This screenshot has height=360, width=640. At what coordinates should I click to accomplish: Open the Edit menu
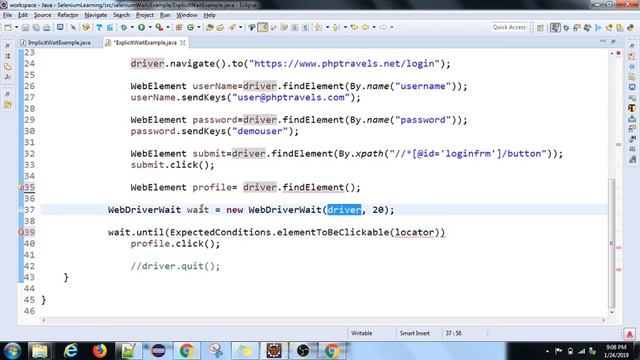click(23, 15)
